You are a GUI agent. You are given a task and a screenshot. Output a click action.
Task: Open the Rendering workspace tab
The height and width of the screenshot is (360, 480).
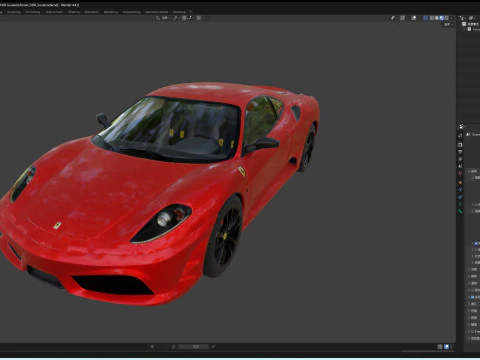tap(111, 12)
